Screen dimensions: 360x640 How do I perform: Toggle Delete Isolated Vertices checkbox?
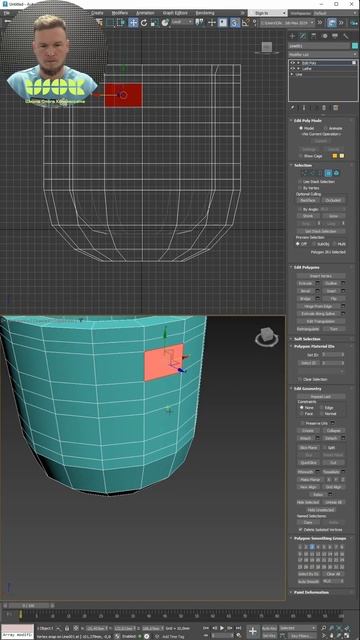click(301, 529)
